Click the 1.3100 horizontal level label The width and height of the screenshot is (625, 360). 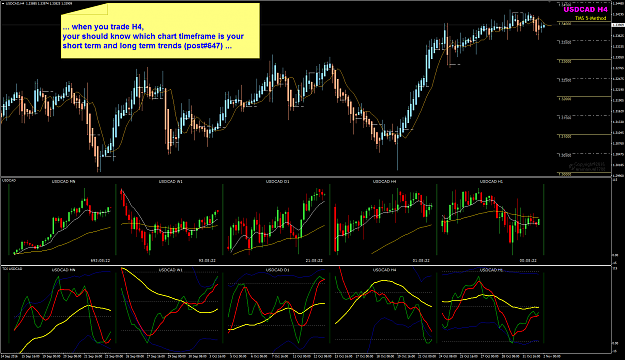pos(565,136)
